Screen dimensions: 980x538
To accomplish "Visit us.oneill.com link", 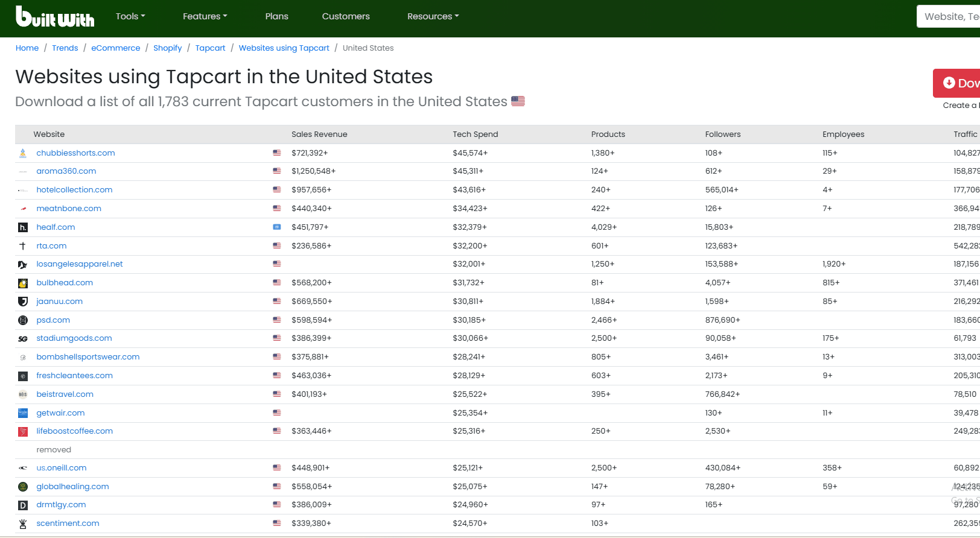I will [x=62, y=468].
